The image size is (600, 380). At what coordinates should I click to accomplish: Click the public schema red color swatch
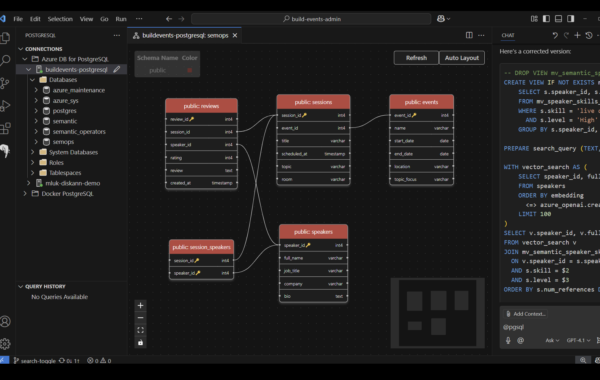(x=189, y=70)
